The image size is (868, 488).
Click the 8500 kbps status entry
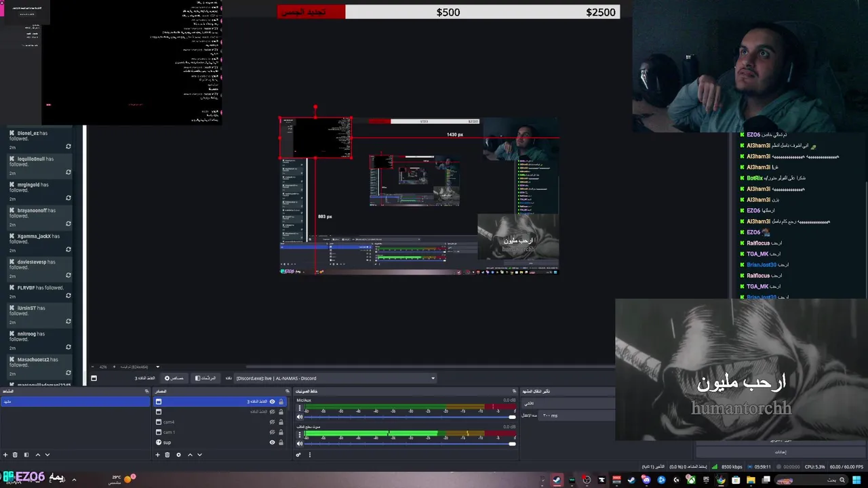[728, 466]
